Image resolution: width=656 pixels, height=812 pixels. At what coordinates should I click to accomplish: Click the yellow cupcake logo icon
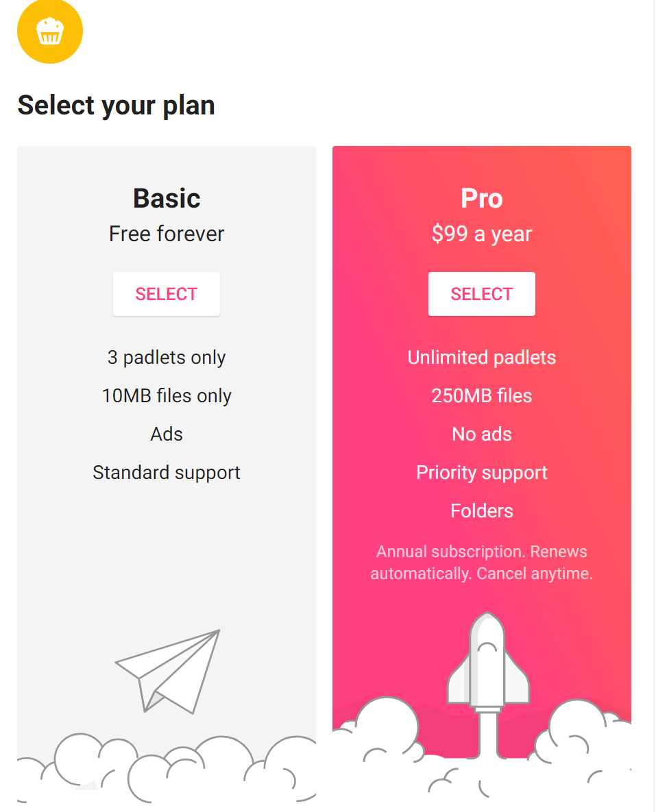[x=50, y=31]
